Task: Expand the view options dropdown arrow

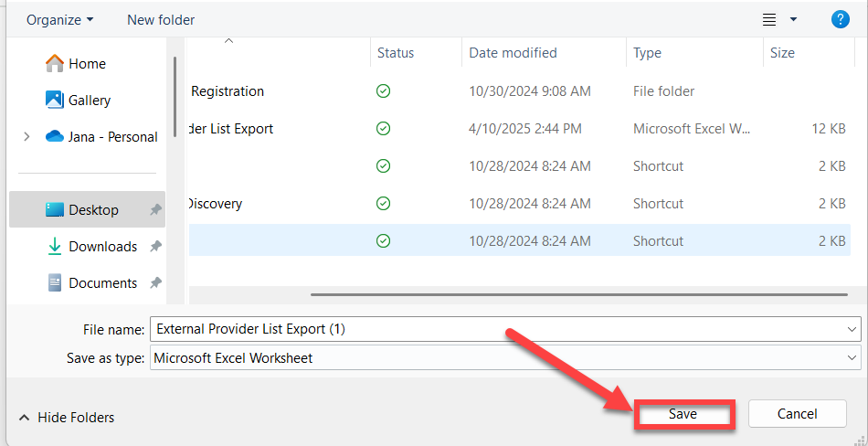Action: point(793,19)
